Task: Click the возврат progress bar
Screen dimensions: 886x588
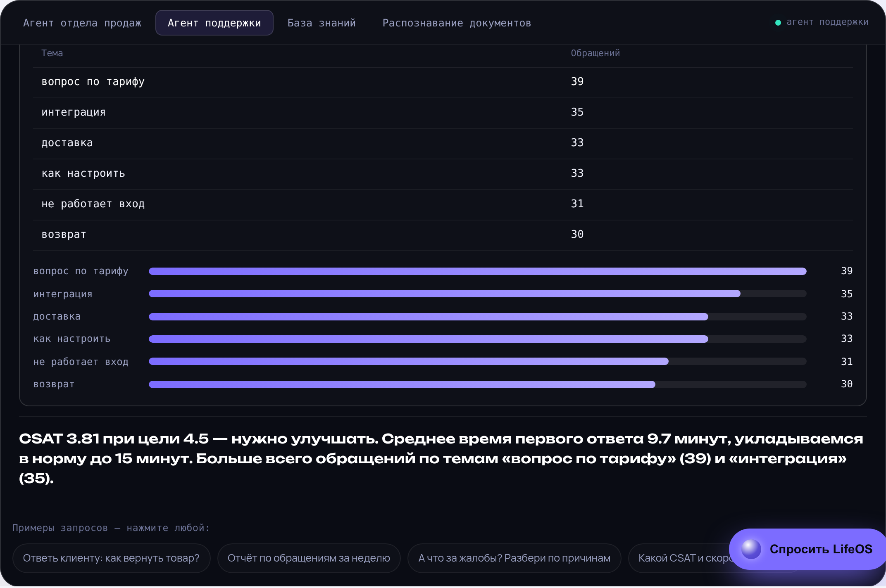Action: 478,384
